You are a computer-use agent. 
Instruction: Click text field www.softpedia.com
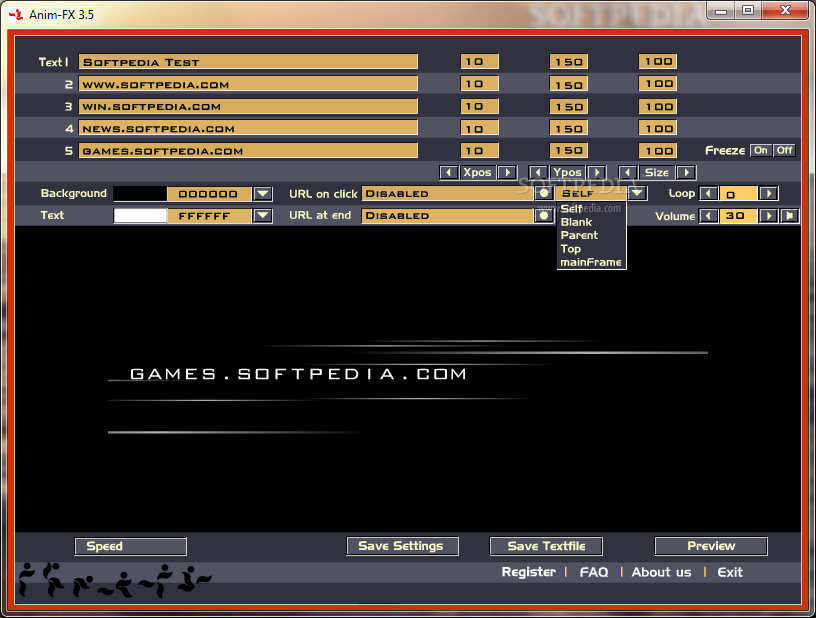pyautogui.click(x=248, y=84)
